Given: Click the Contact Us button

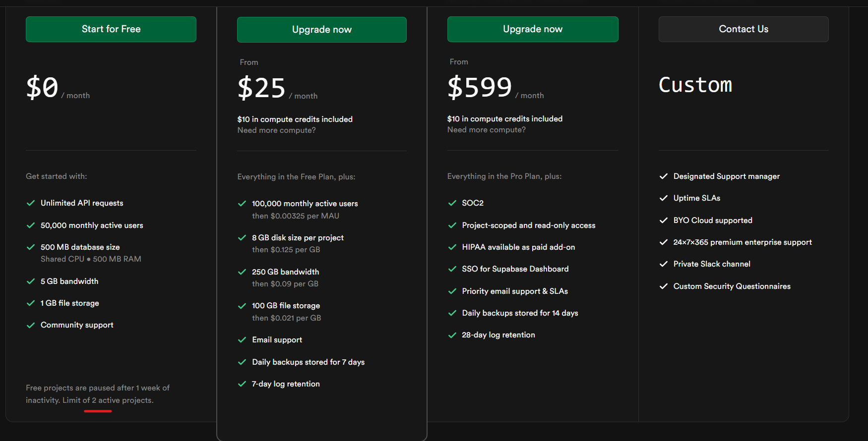Looking at the screenshot, I should (x=744, y=29).
